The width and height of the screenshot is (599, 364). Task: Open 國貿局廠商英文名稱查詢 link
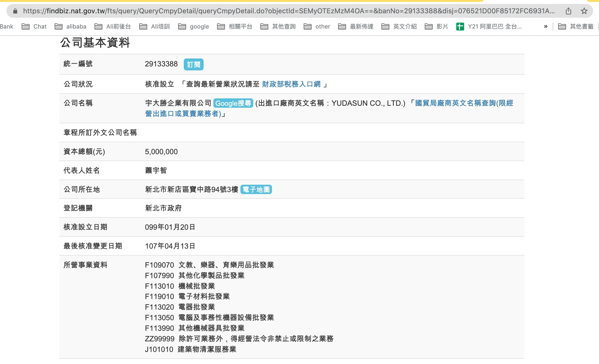pos(464,103)
